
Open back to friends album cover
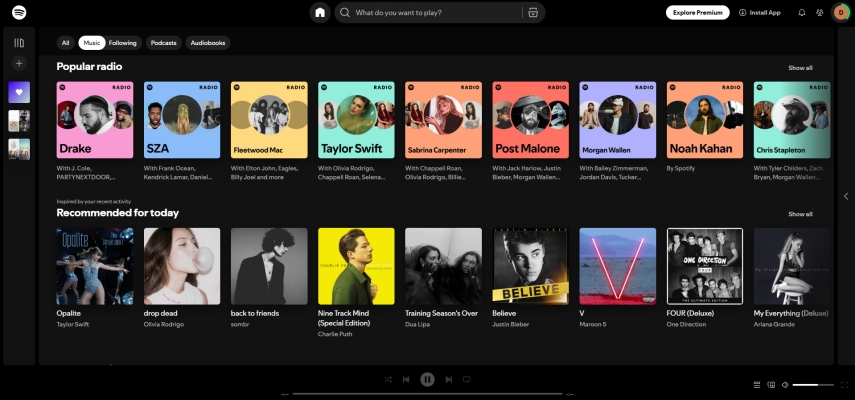[x=269, y=266]
